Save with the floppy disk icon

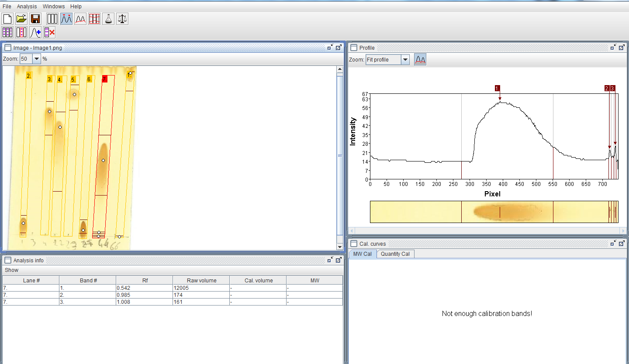pyautogui.click(x=35, y=19)
